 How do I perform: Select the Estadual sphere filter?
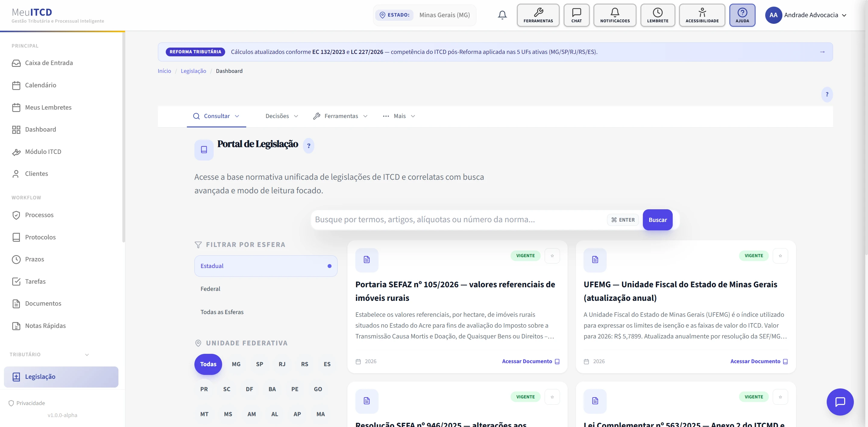click(266, 266)
